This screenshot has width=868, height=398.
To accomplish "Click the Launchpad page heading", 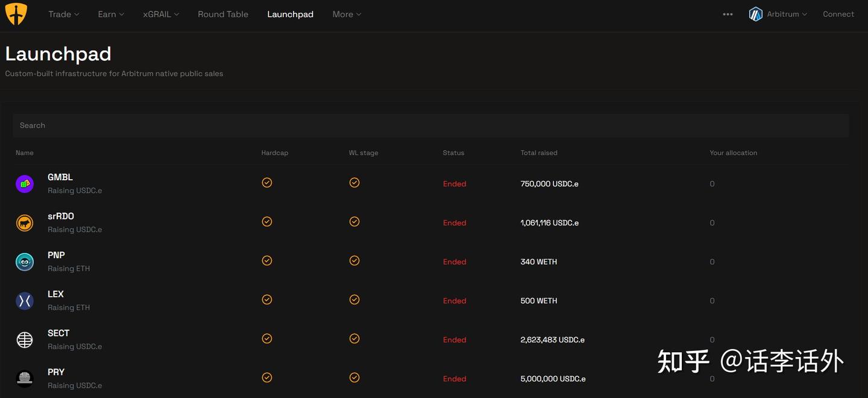I will coord(58,54).
